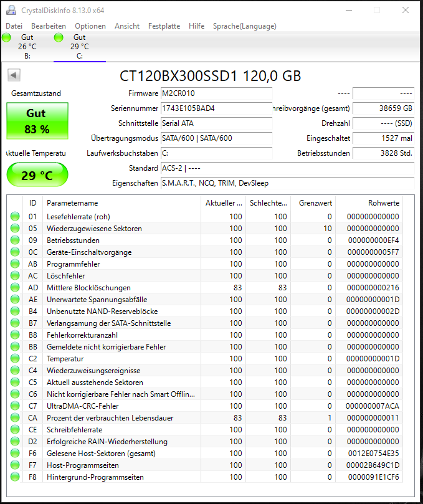Click status icon for Verlangsamung der SATA-Schnittstelle
The image size is (423, 504).
[x=15, y=323]
